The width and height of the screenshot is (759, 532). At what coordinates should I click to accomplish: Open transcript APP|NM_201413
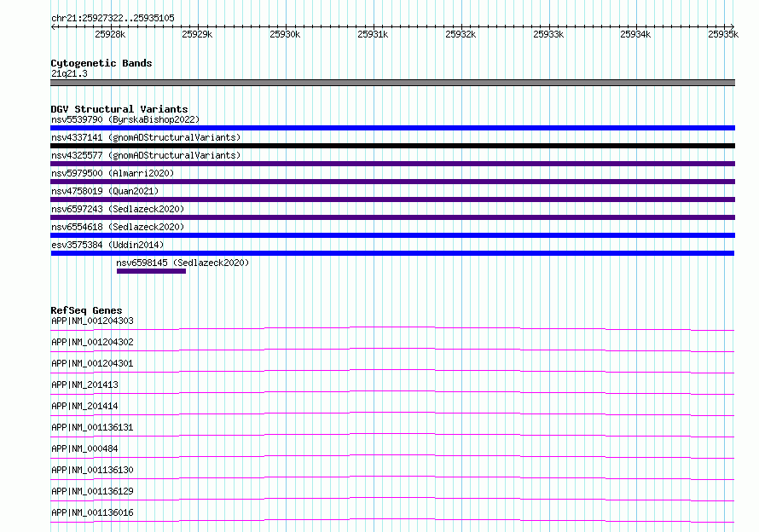coord(84,385)
